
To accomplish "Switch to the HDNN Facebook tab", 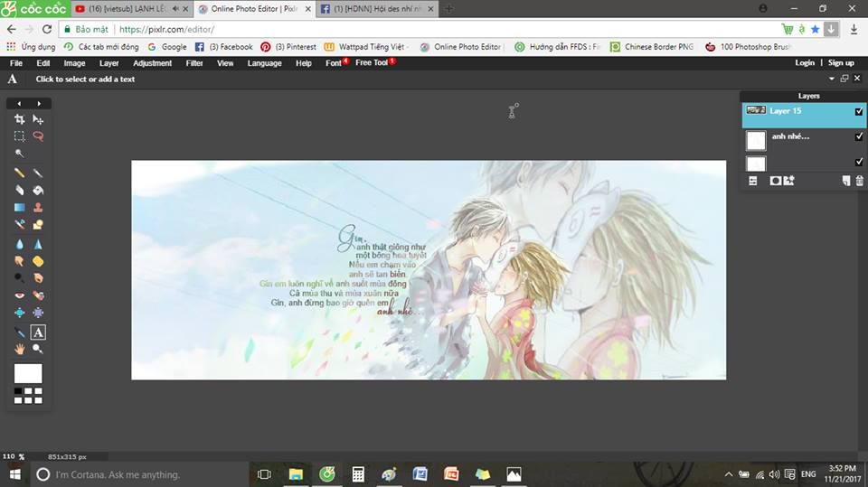I will pos(377,9).
